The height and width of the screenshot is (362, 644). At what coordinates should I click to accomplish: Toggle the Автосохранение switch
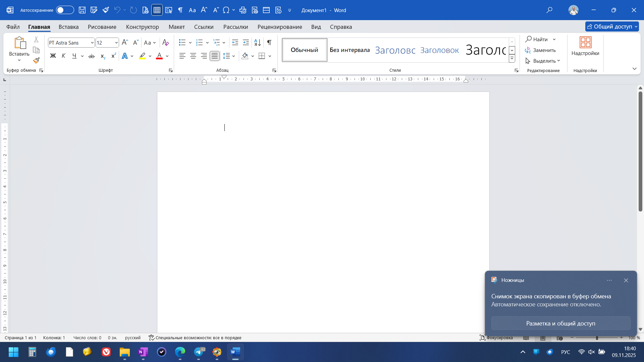65,10
